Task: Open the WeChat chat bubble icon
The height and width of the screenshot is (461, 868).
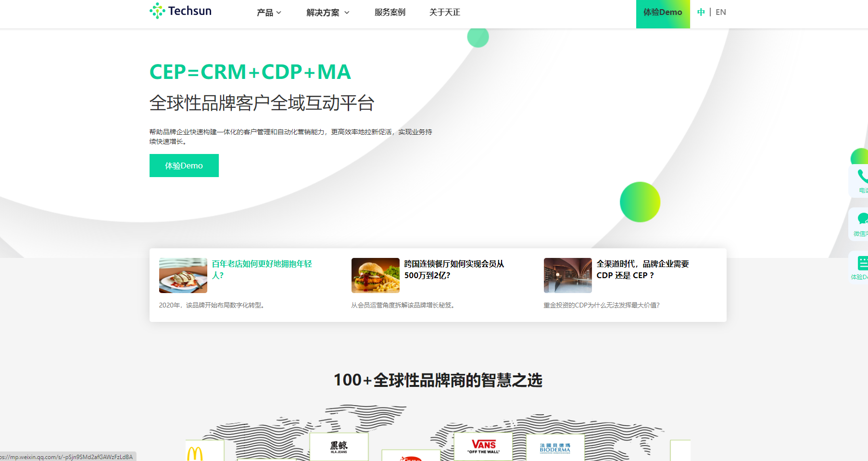Action: [862, 219]
